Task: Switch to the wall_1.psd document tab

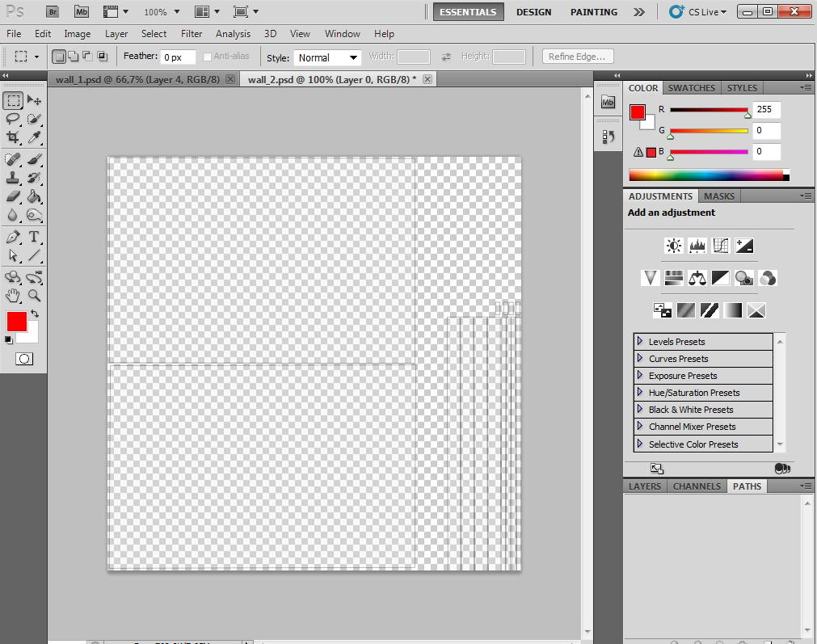Action: click(137, 79)
